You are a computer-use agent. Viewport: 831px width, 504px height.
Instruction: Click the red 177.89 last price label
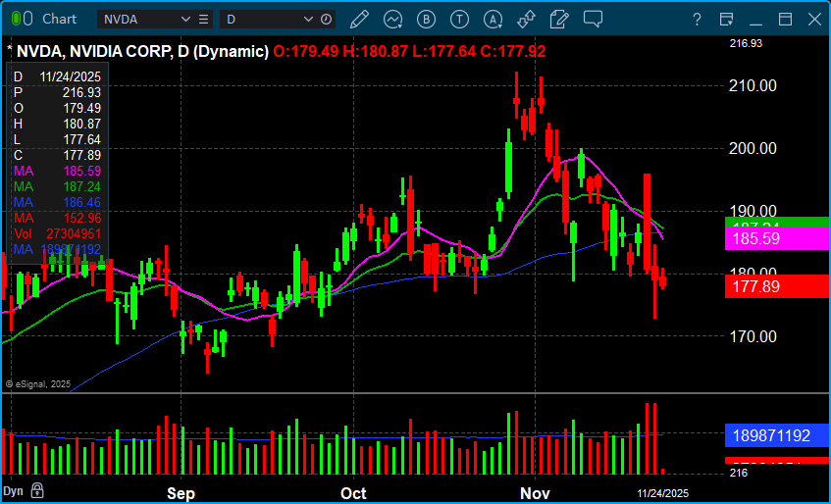click(x=777, y=287)
